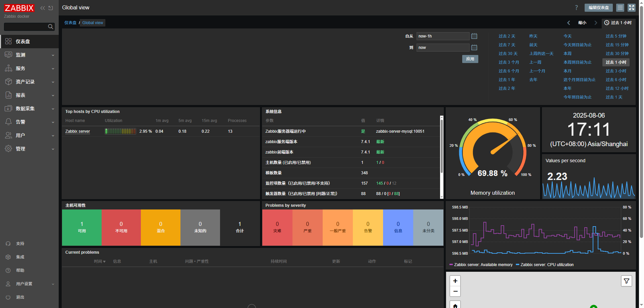Expand the 资产记录 menu chevron
This screenshot has width=644, height=308.
point(53,82)
